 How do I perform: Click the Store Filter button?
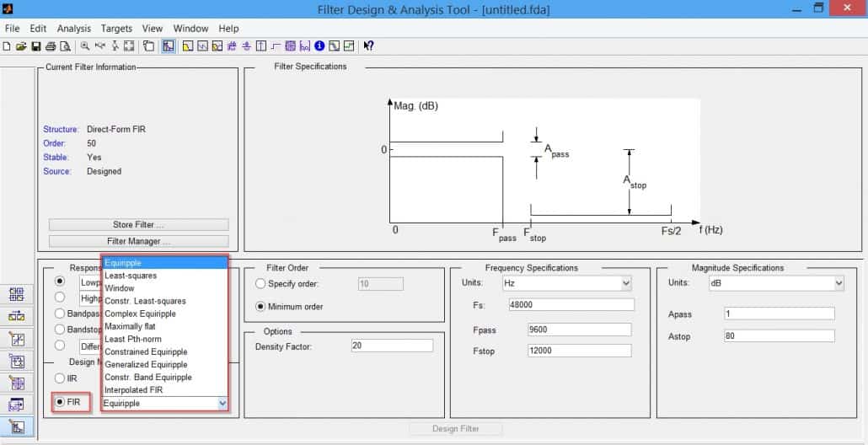(x=138, y=225)
